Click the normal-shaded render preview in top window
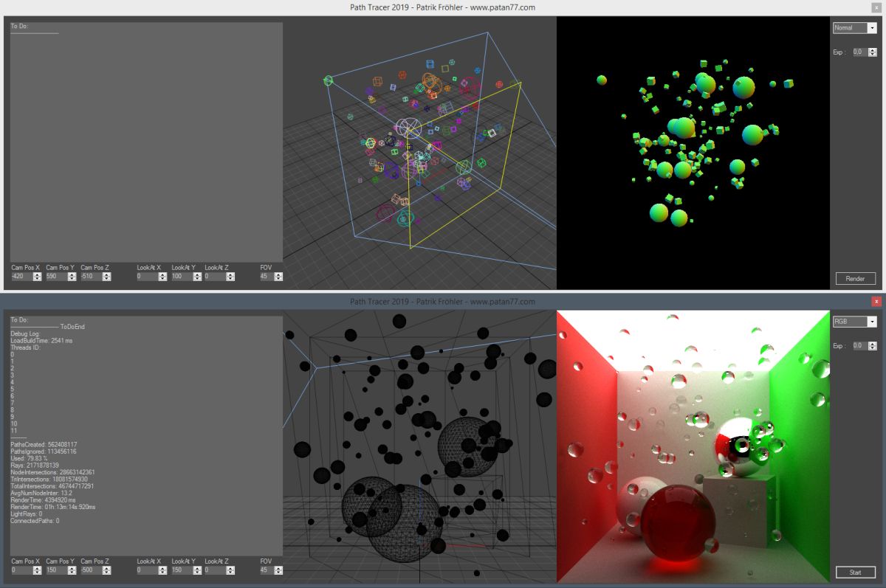 (x=693, y=153)
